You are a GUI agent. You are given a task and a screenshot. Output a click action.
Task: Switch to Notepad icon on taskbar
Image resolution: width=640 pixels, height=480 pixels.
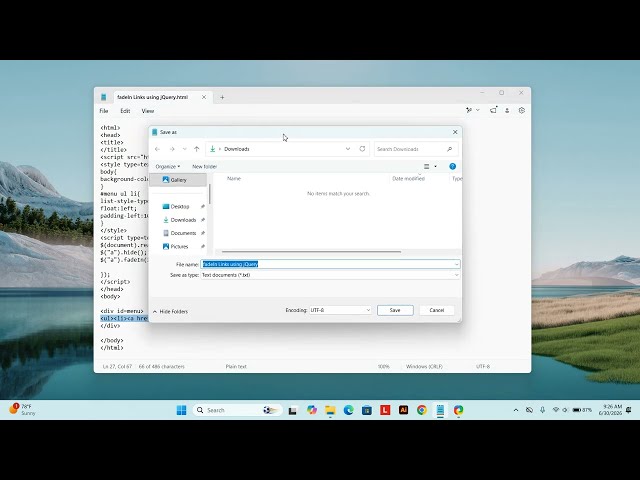click(440, 410)
